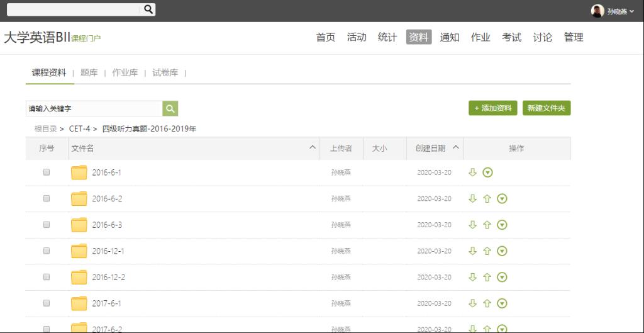
Task: Move folder 2016-12-1 up with arrow icon
Action: [x=487, y=251]
